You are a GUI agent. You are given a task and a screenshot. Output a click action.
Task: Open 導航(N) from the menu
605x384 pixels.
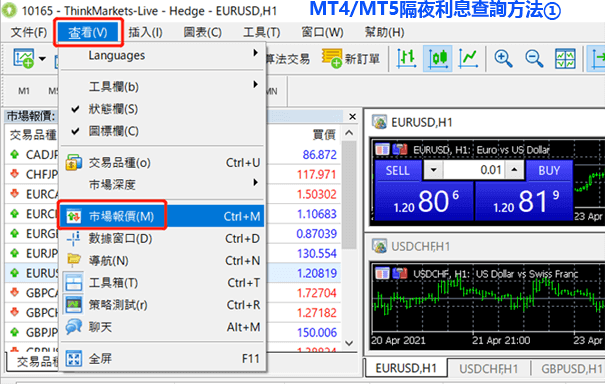[162, 261]
